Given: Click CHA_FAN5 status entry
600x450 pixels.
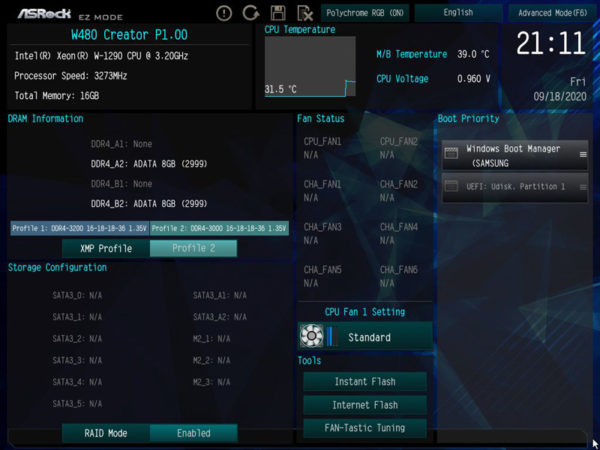Looking at the screenshot, I should (322, 277).
